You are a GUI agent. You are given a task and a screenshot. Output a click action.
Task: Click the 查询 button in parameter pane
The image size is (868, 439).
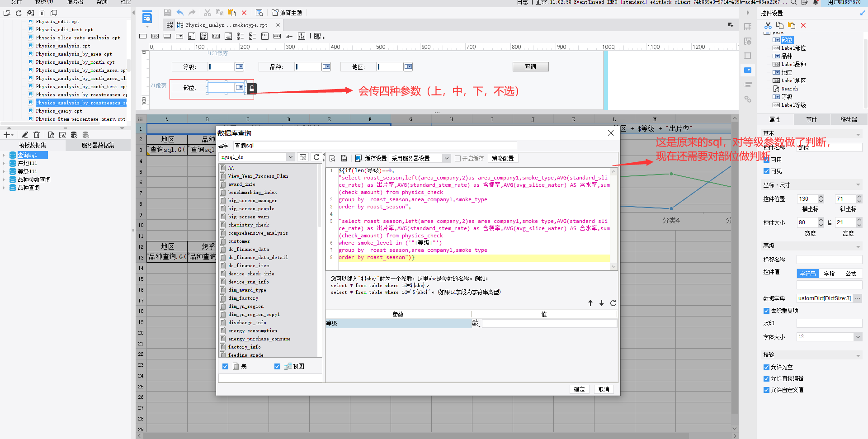pyautogui.click(x=530, y=66)
